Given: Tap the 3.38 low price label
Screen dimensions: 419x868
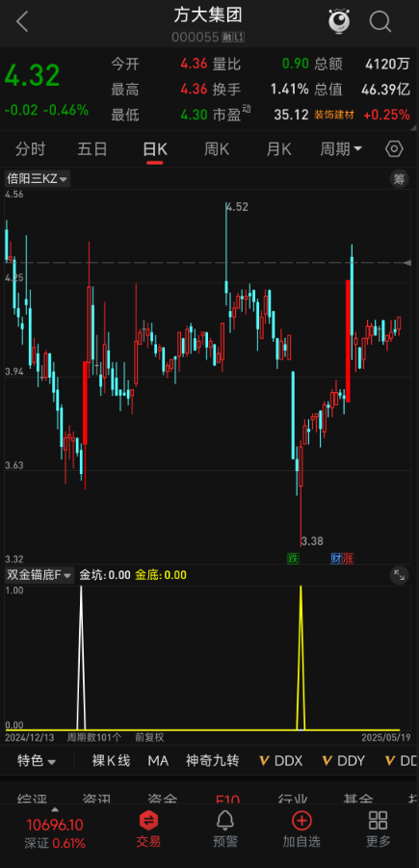Looking at the screenshot, I should coord(312,540).
